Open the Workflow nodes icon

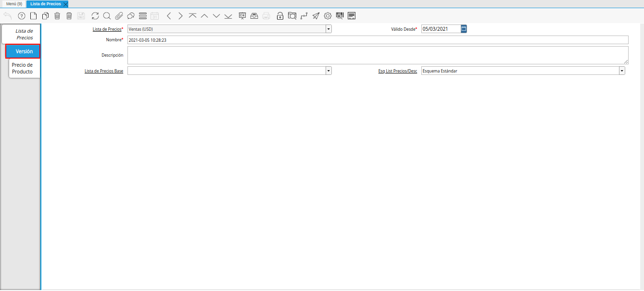tap(304, 16)
